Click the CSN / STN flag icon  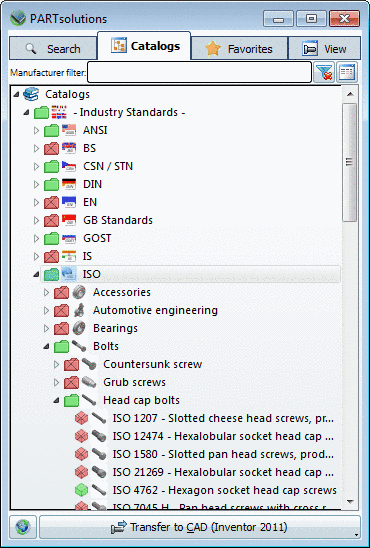69,166
